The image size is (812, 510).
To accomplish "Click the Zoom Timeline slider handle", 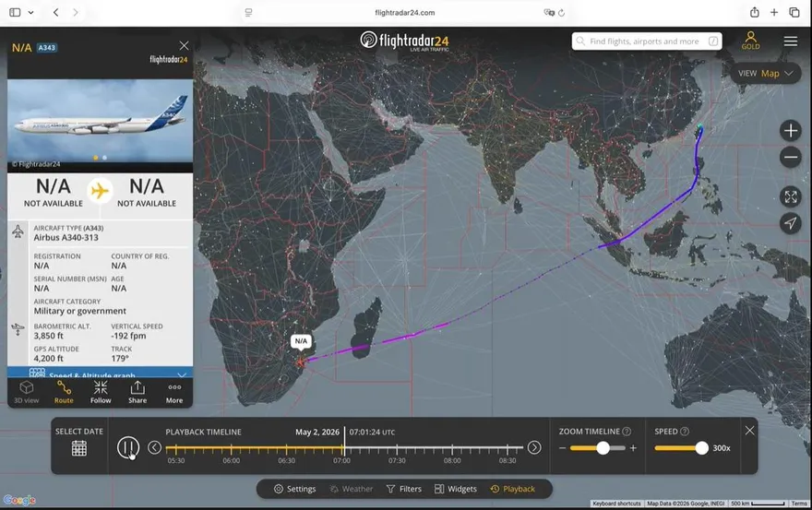I will [603, 448].
